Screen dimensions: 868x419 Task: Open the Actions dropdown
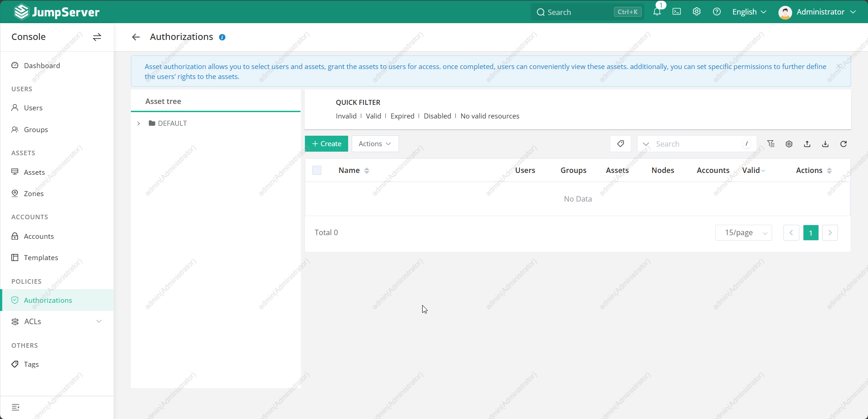tap(375, 144)
